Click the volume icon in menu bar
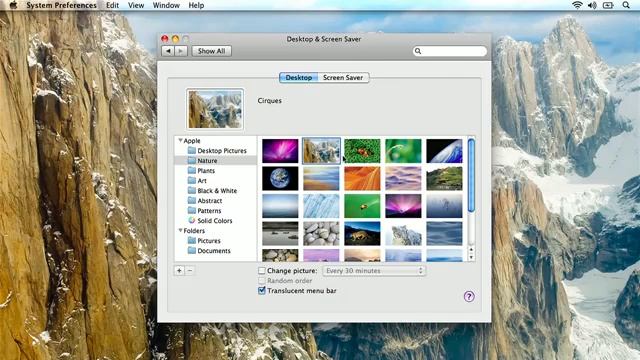This screenshot has height=360, width=640. pos(592,5)
